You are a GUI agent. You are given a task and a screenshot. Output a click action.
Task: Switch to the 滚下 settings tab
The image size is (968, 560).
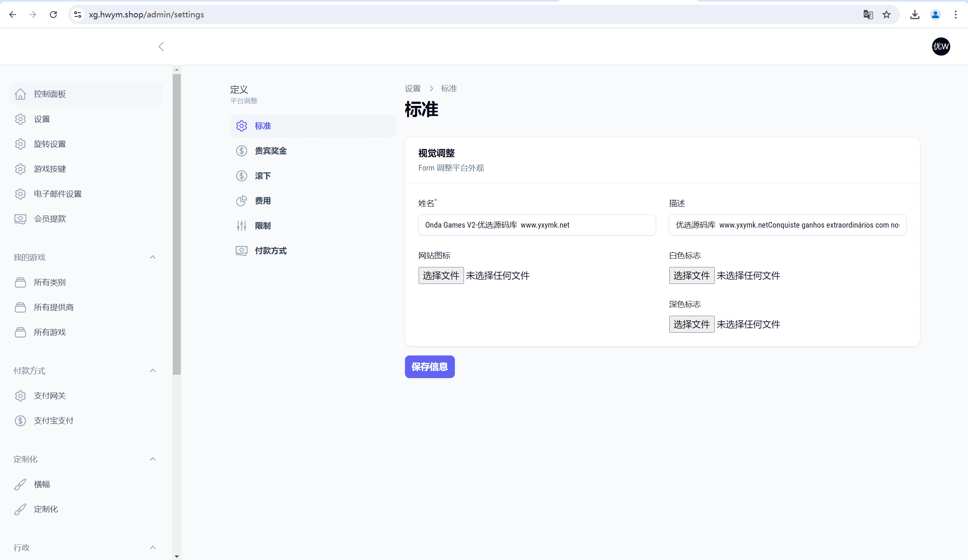click(263, 176)
